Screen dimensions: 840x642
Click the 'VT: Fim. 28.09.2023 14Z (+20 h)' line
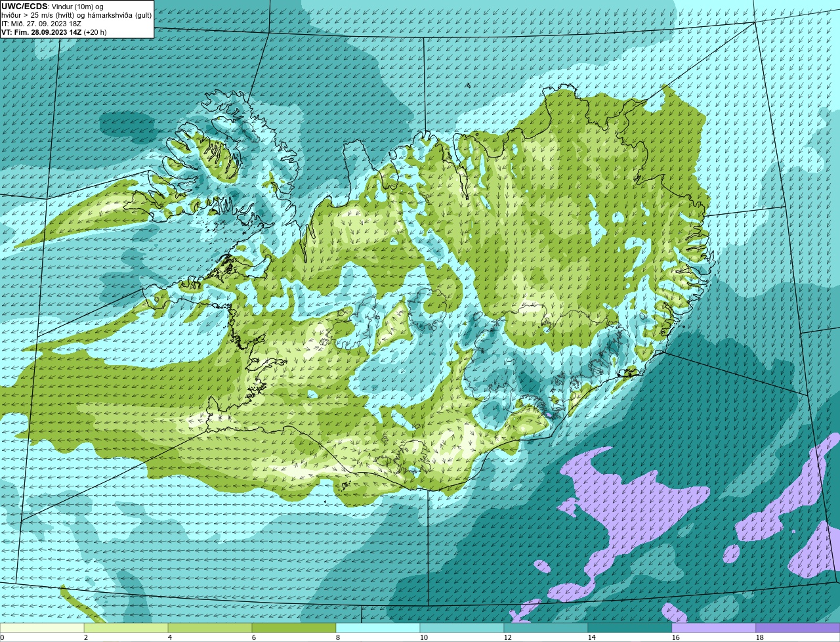pyautogui.click(x=54, y=32)
